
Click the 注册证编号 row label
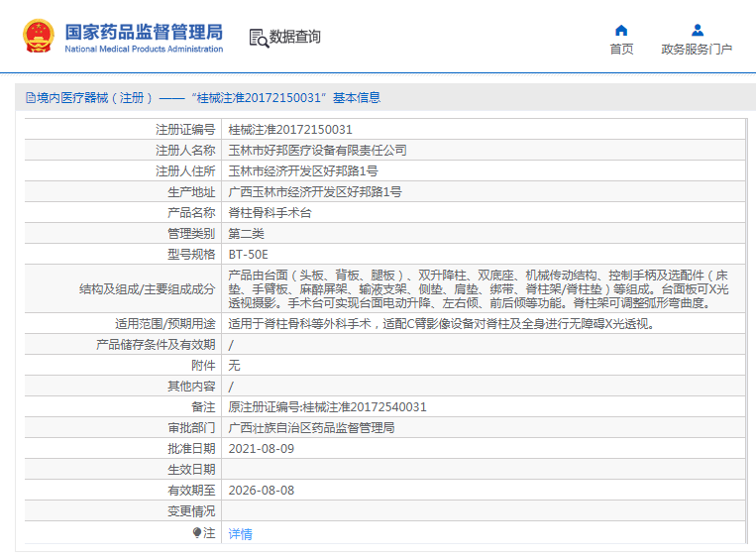(185, 129)
